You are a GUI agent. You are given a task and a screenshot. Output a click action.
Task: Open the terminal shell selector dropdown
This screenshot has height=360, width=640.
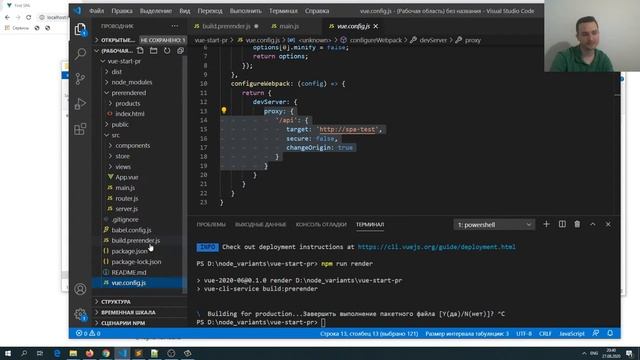494,224
